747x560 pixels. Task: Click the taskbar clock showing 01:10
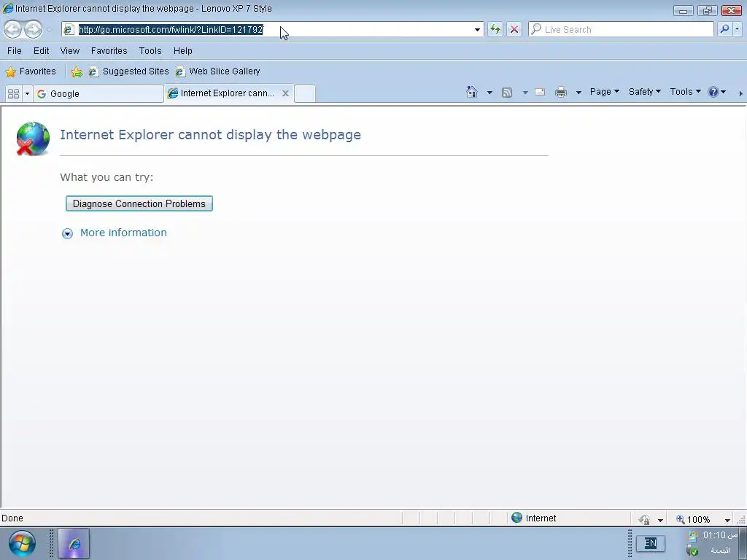[720, 535]
